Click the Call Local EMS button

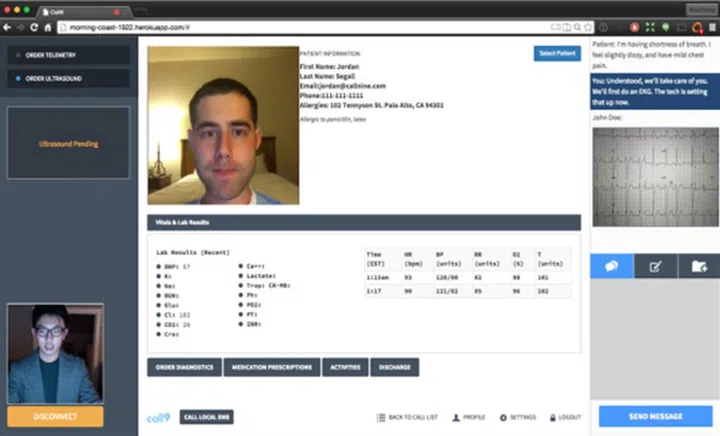point(207,417)
